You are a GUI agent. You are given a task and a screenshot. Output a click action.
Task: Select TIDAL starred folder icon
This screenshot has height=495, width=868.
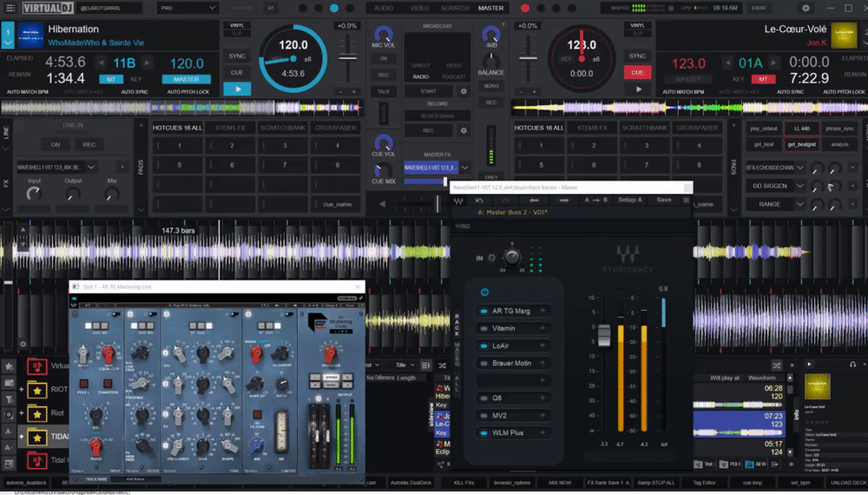click(x=37, y=438)
